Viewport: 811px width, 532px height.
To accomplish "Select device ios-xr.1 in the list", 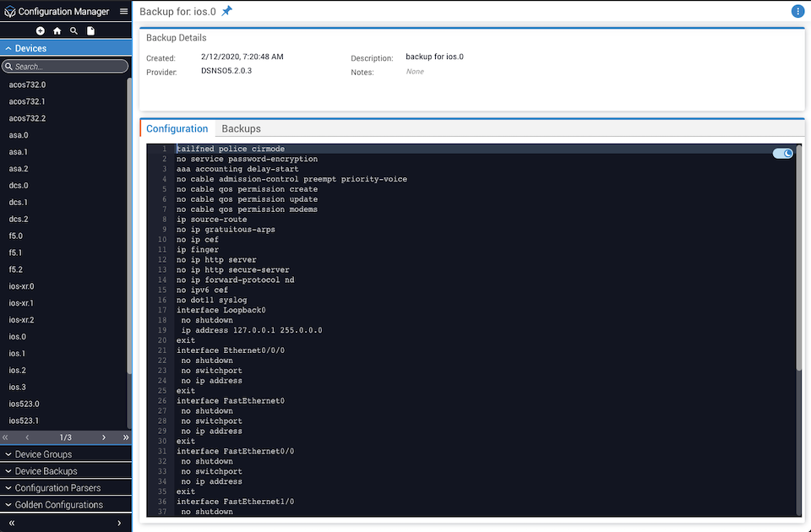I will tap(21, 303).
